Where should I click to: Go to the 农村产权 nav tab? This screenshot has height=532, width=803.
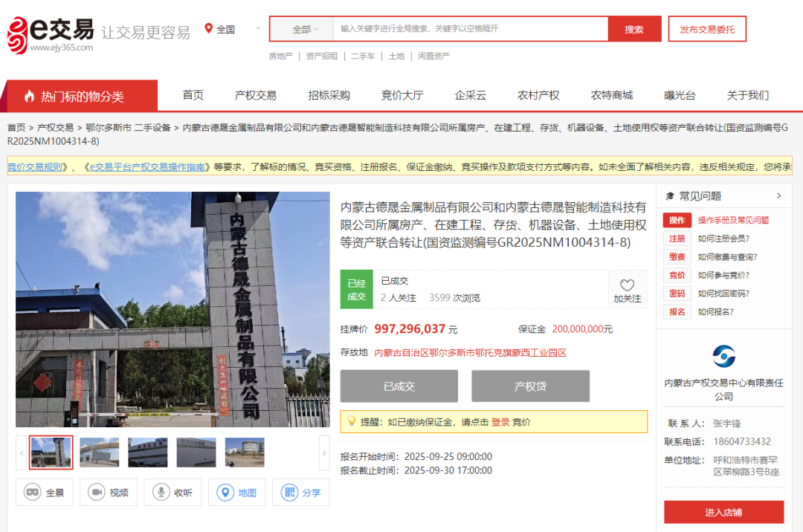538,95
